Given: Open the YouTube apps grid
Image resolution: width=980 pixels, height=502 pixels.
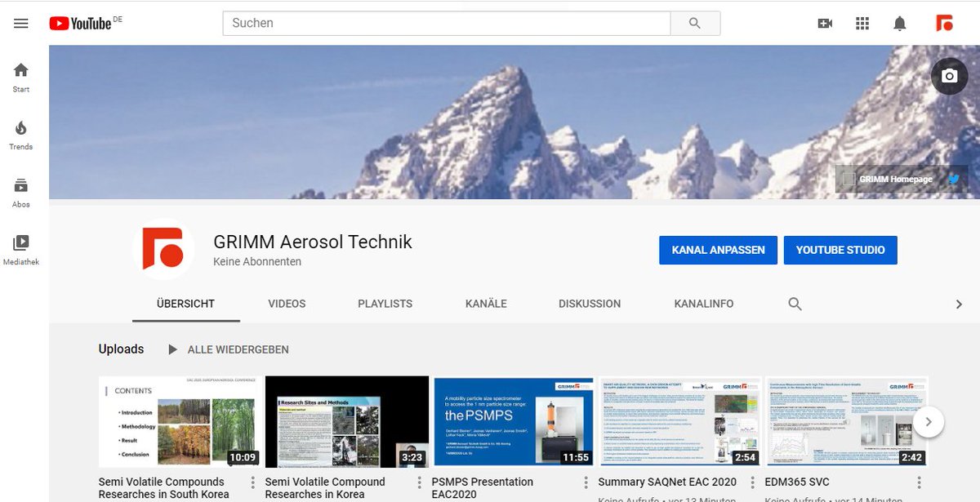Looking at the screenshot, I should coord(862,24).
